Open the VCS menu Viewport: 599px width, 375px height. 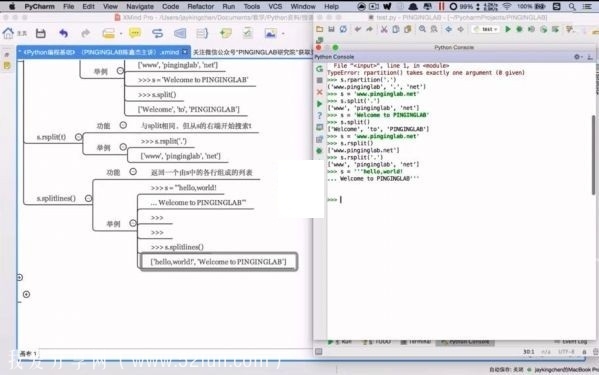275,6
